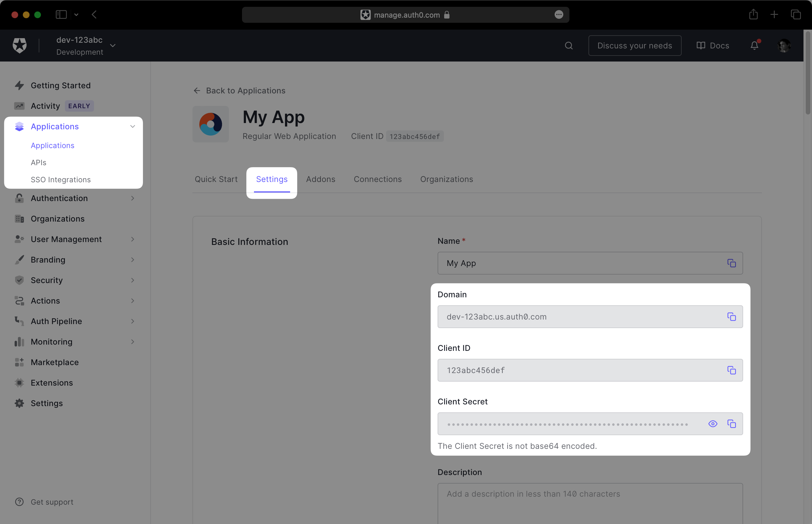Switch to the Connections tab
The width and height of the screenshot is (812, 524).
tap(378, 179)
